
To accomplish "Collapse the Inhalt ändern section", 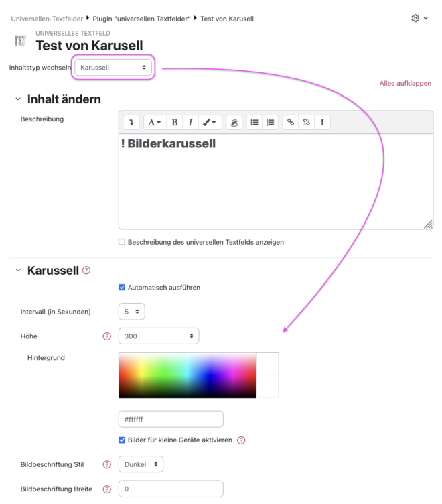I will [18, 99].
